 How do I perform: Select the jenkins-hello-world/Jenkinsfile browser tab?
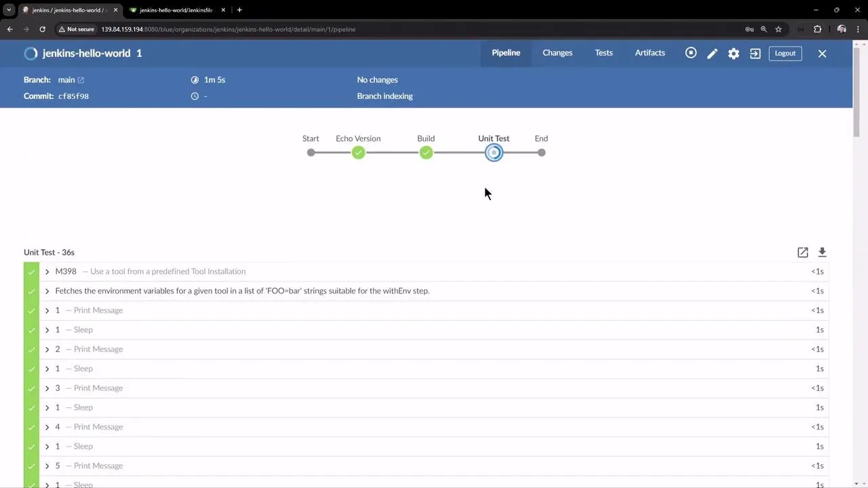point(175,9)
